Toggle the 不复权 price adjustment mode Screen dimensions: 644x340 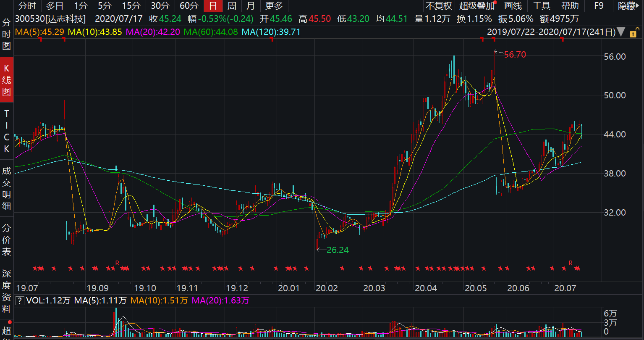pyautogui.click(x=439, y=6)
